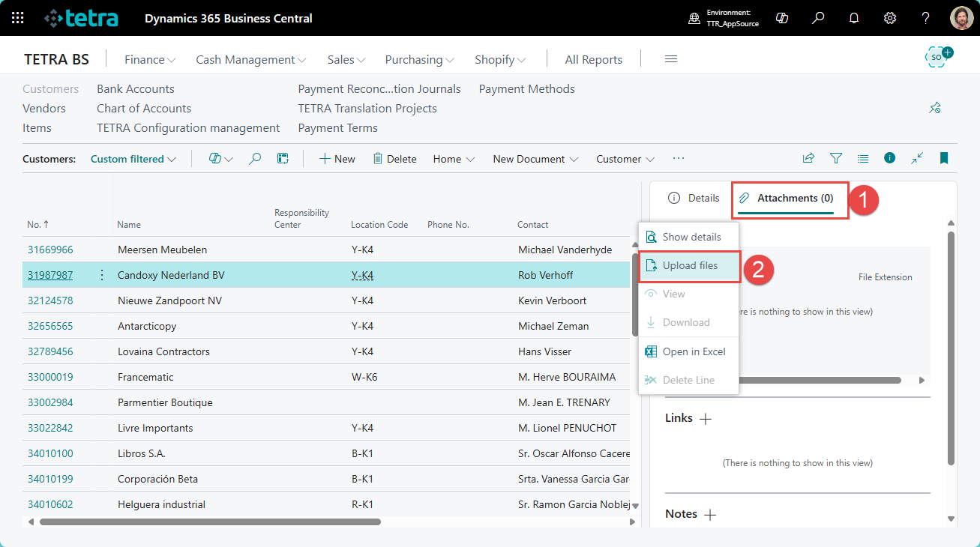Open the Settings gear
Screen dimensions: 980x547
coord(890,18)
